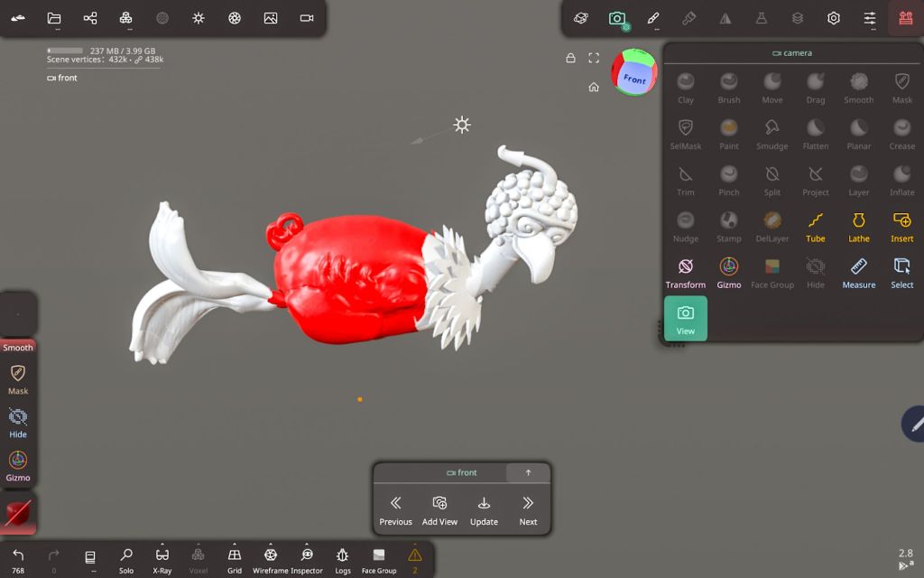Select the Tube tool

815,226
